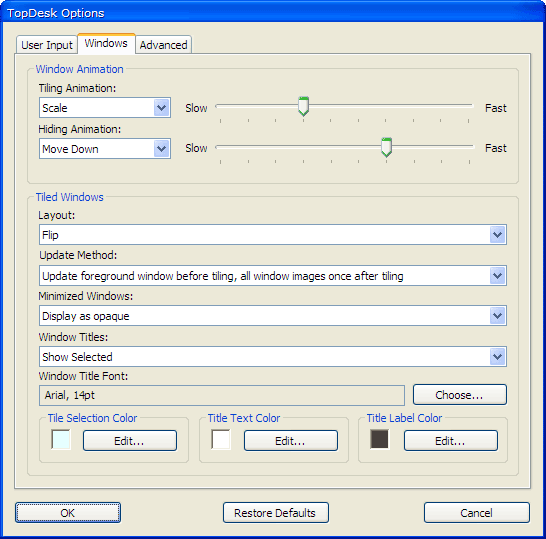The height and width of the screenshot is (539, 546).
Task: Click the Hiding Animation speed slider thumb
Action: (x=386, y=147)
